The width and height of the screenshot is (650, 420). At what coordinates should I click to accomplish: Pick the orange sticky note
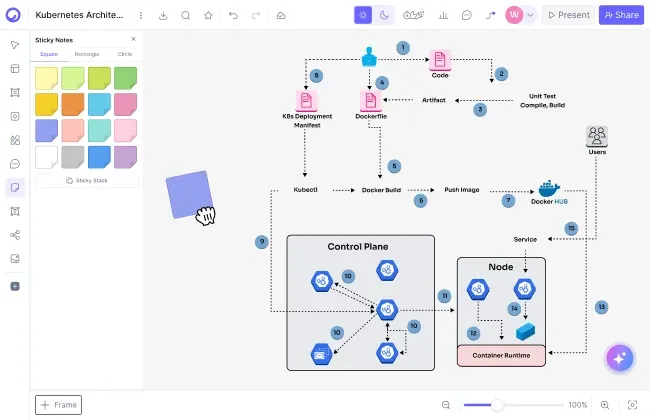73,104
